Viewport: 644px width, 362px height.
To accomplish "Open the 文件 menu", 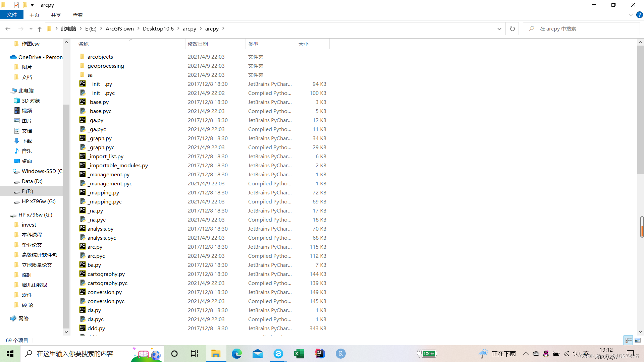I will click(12, 15).
